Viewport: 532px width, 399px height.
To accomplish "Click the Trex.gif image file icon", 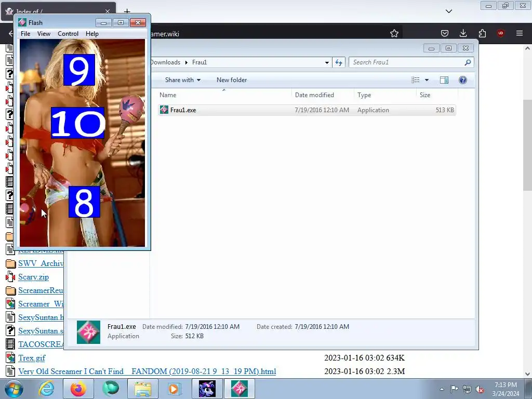I will [x=10, y=358].
